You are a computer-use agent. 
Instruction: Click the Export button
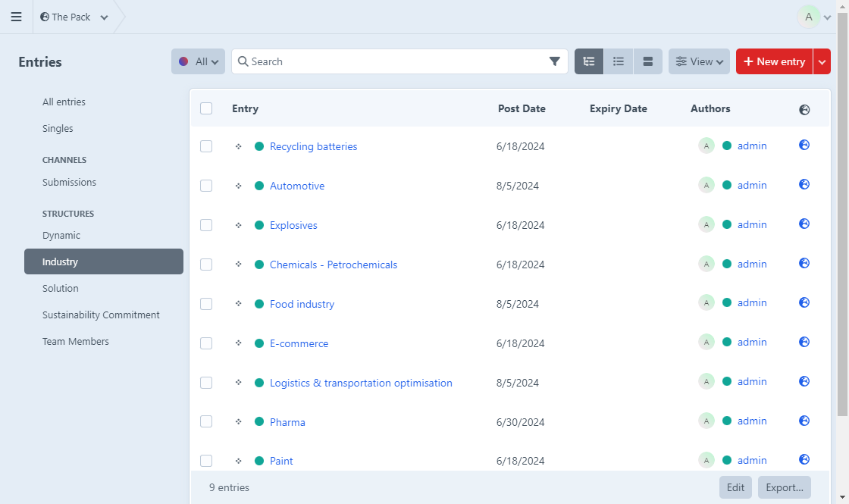pos(784,487)
